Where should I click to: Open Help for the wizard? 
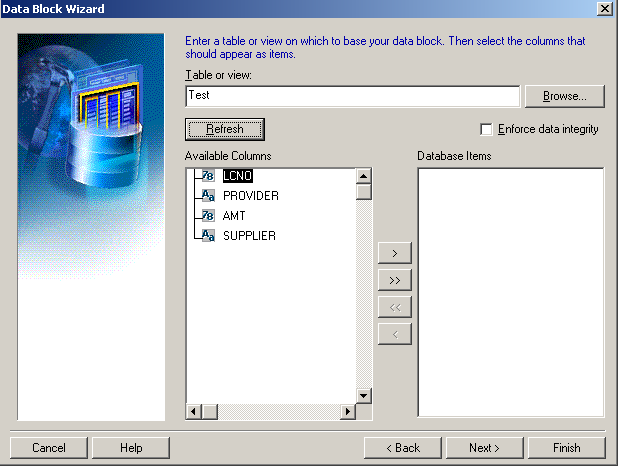[131, 448]
